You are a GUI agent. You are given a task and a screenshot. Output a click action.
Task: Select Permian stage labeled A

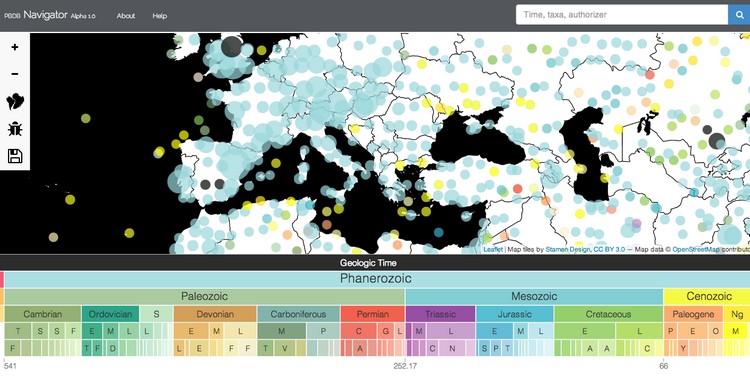tap(360, 348)
